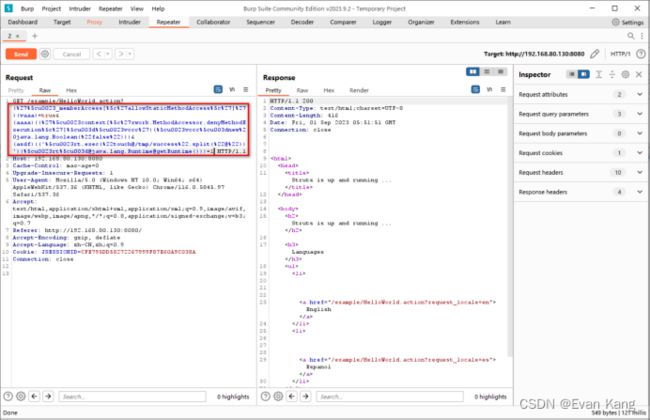
Task: Click the Cancel button
Action: click(71, 54)
